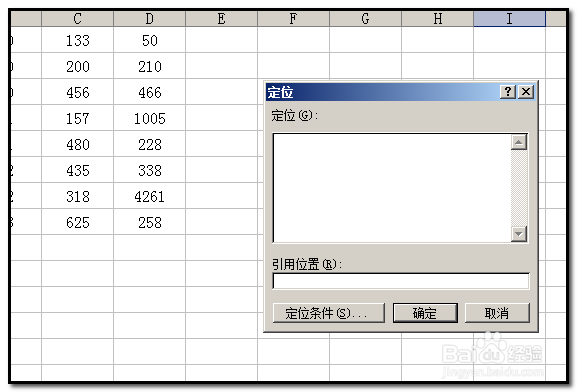
Task: Select column G header
Action: point(365,19)
